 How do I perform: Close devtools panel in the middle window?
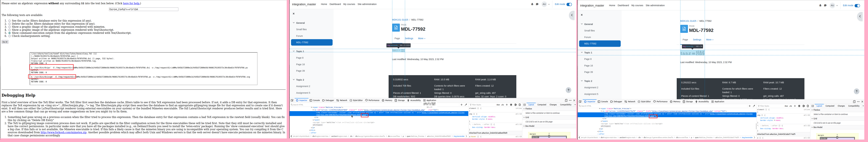[x=574, y=100]
